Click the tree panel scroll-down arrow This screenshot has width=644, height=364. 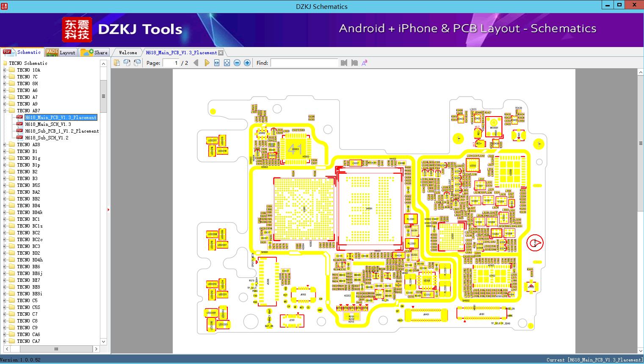(x=103, y=342)
